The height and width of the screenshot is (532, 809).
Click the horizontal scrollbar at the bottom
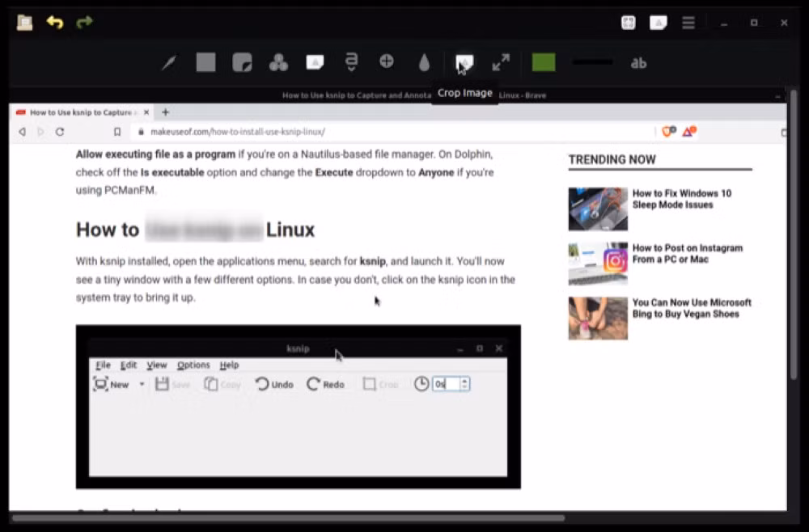[x=288, y=517]
